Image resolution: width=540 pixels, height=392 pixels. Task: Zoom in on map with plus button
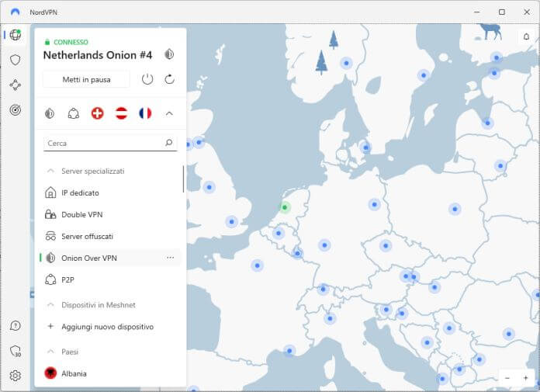point(525,377)
